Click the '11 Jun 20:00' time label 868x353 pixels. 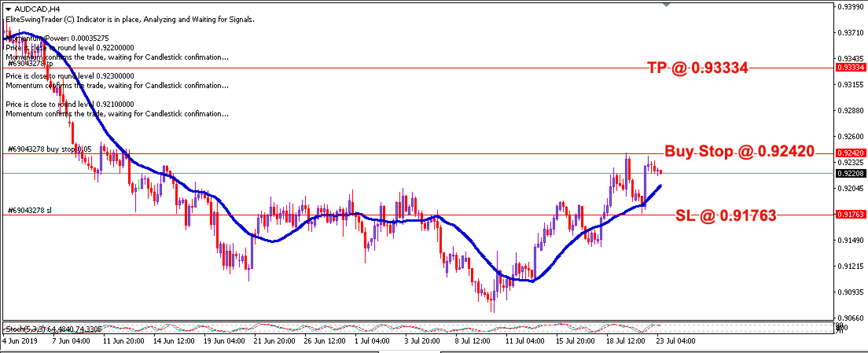tap(123, 341)
